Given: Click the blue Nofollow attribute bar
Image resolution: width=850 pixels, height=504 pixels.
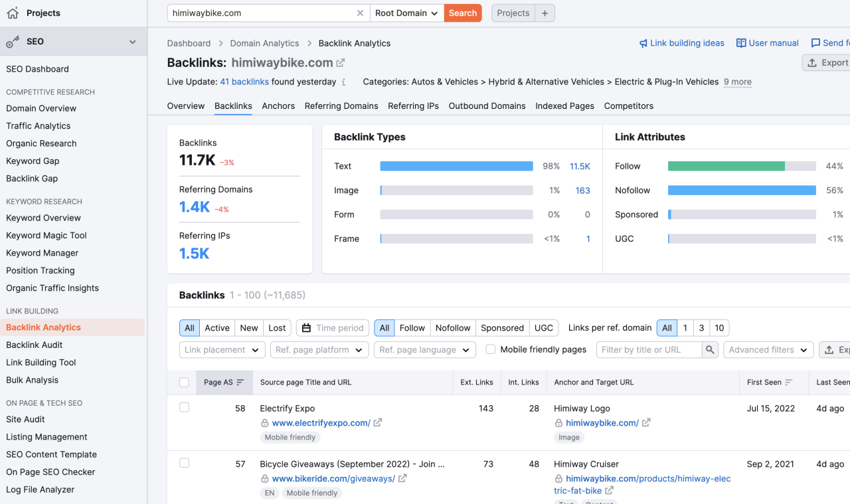Looking at the screenshot, I should point(742,191).
